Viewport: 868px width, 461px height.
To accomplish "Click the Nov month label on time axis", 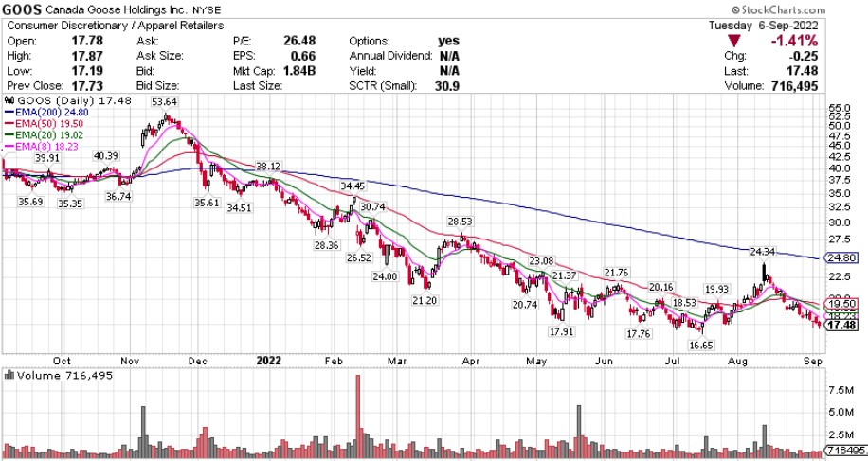I will [130, 361].
